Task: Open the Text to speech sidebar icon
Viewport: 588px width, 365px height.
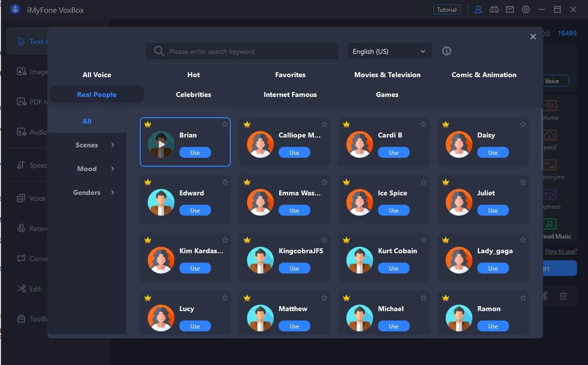Action: point(21,42)
